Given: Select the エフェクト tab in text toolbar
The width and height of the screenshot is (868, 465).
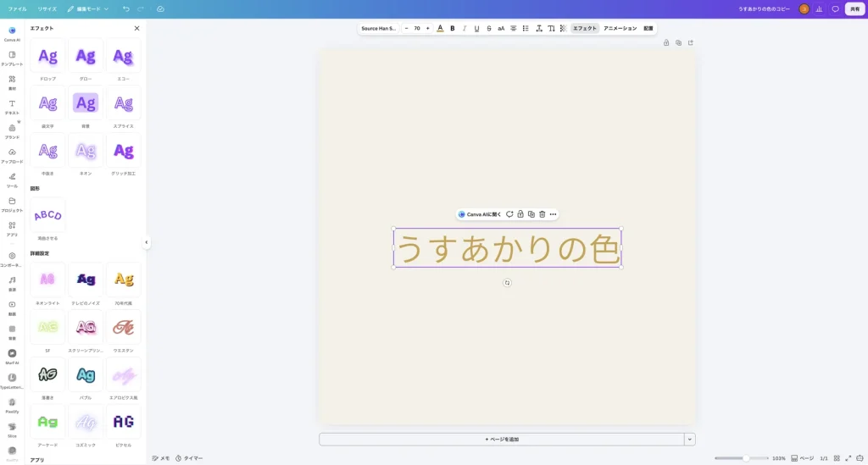Looking at the screenshot, I should [x=585, y=28].
